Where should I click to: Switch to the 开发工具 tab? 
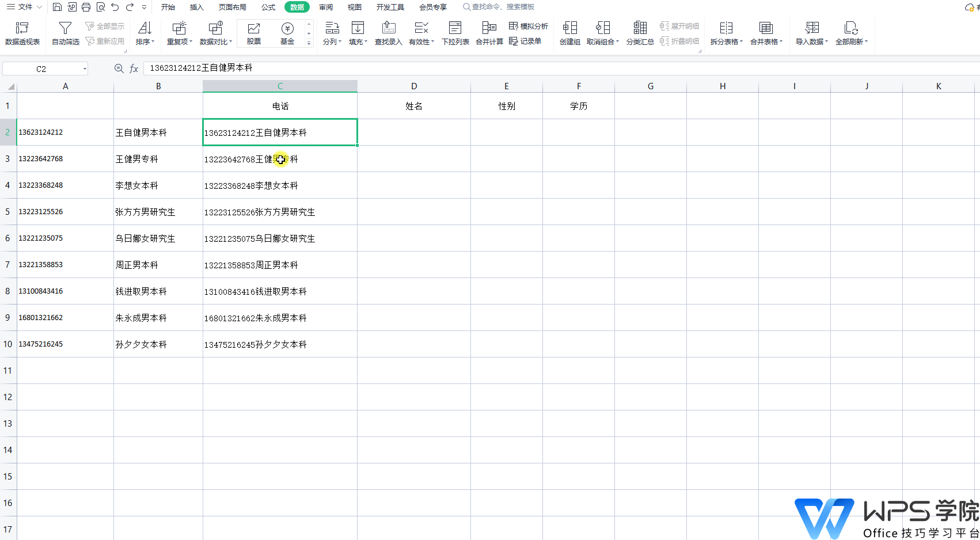coord(390,7)
